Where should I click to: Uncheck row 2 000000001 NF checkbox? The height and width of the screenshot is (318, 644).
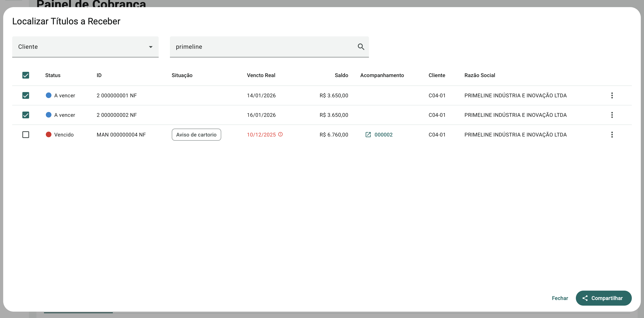26,95
